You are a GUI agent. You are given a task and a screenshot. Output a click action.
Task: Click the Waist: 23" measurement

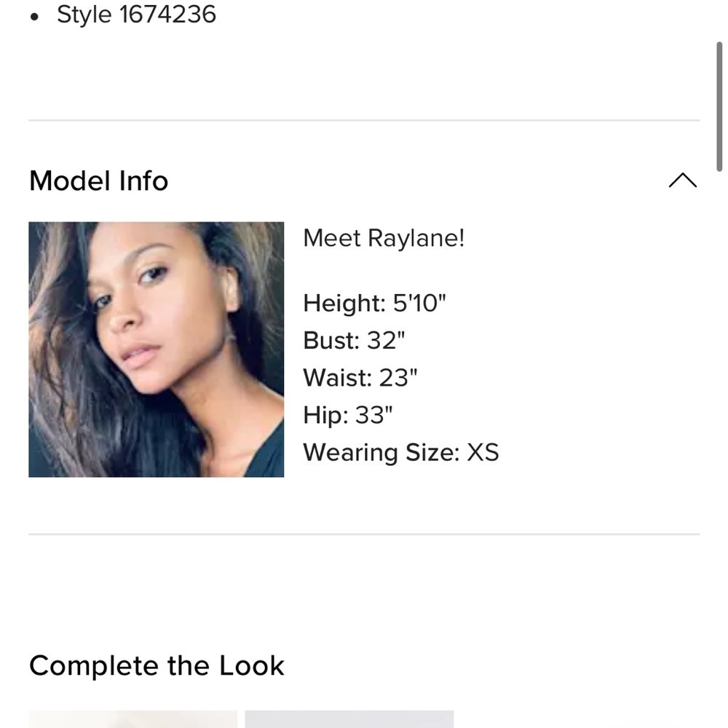(x=360, y=377)
